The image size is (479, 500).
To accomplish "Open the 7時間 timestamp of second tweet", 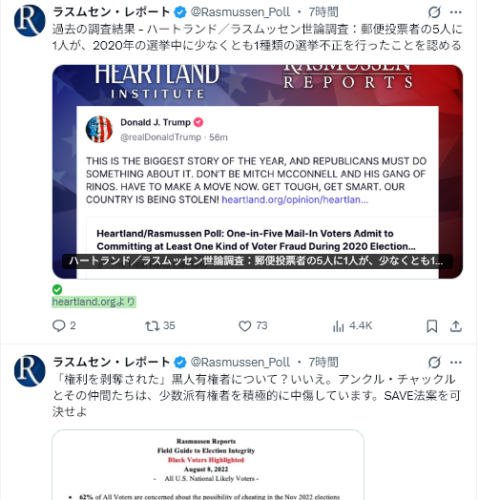I will pos(323,362).
